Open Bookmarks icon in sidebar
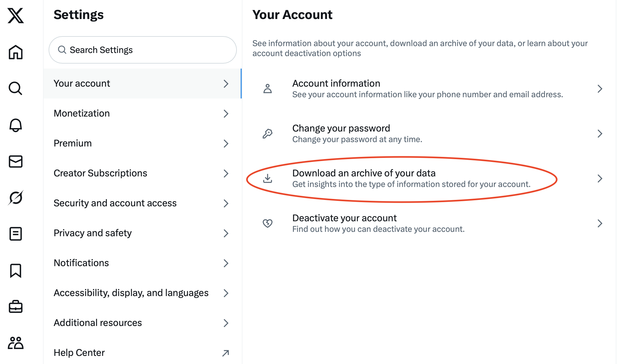Viewport: 617px width, 364px height. (x=16, y=271)
